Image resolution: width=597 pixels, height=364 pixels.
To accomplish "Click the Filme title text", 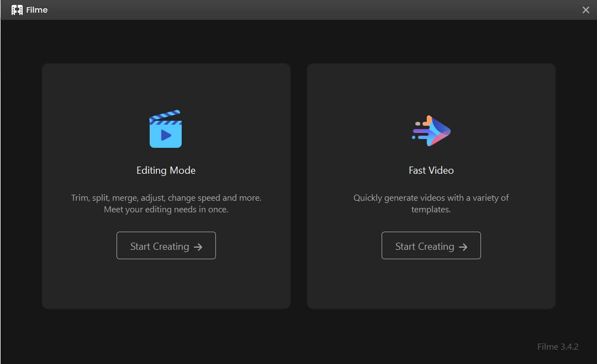I will click(37, 10).
